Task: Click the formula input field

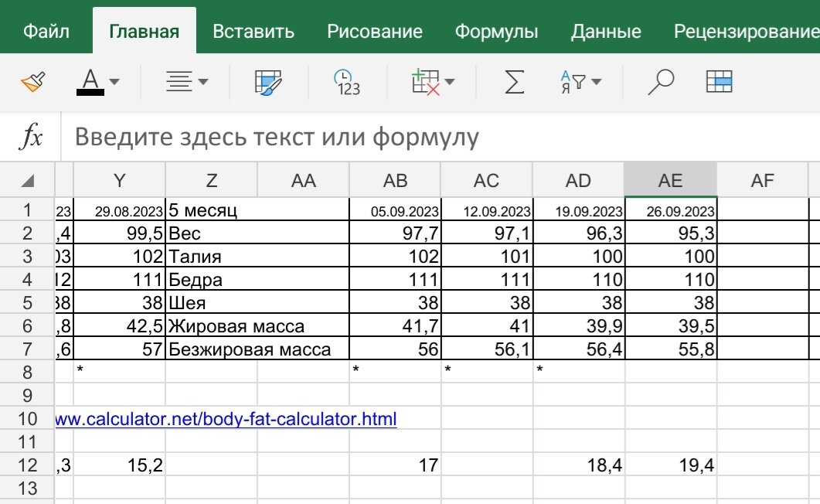Action: (309, 136)
